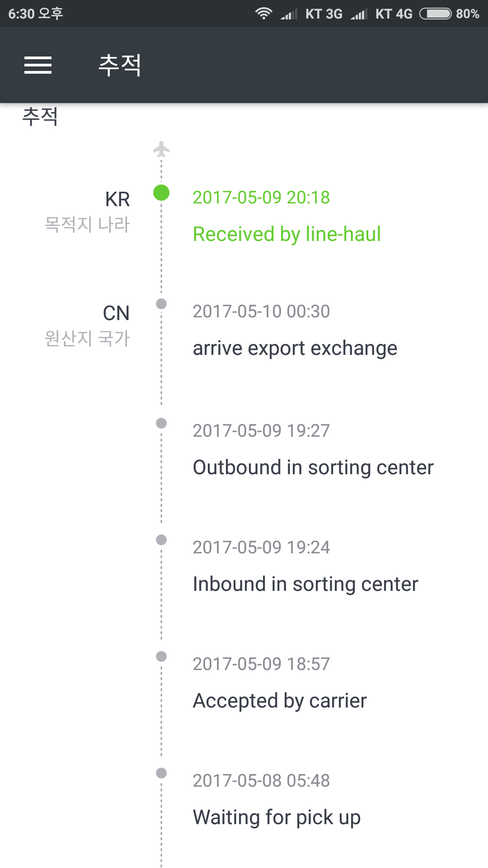Tap the KT 3G signal strength icon
Image resolution: width=488 pixels, height=868 pixels.
pyautogui.click(x=289, y=14)
